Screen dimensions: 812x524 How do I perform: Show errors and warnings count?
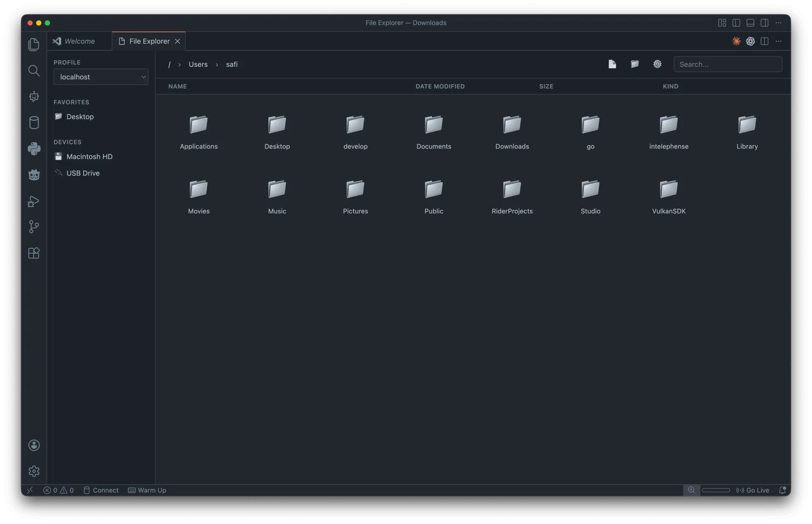[58, 490]
